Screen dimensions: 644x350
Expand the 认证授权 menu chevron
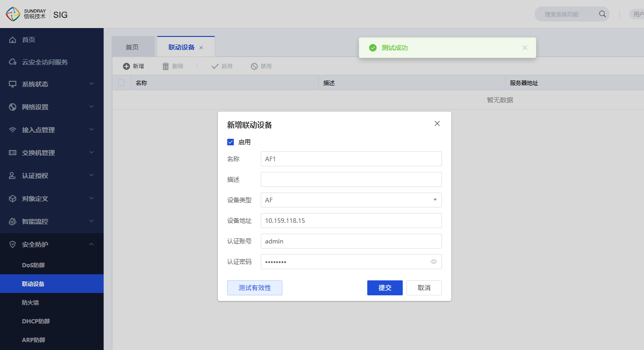click(91, 175)
